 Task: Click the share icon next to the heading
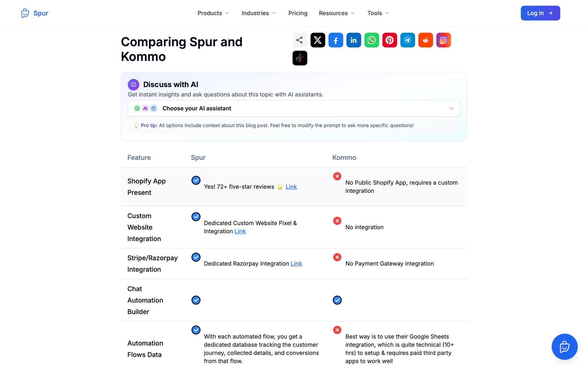(x=300, y=40)
